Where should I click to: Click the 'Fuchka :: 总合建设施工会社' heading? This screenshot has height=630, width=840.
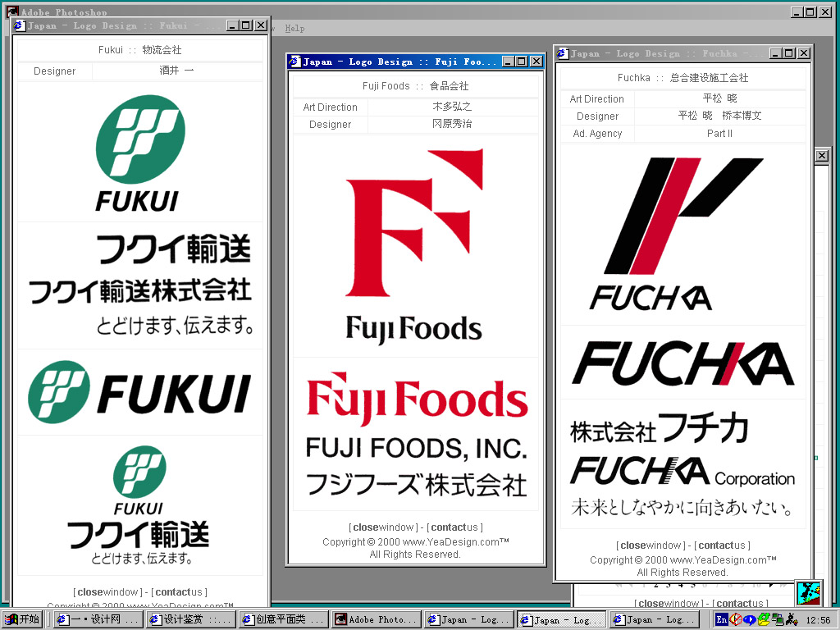(x=682, y=78)
